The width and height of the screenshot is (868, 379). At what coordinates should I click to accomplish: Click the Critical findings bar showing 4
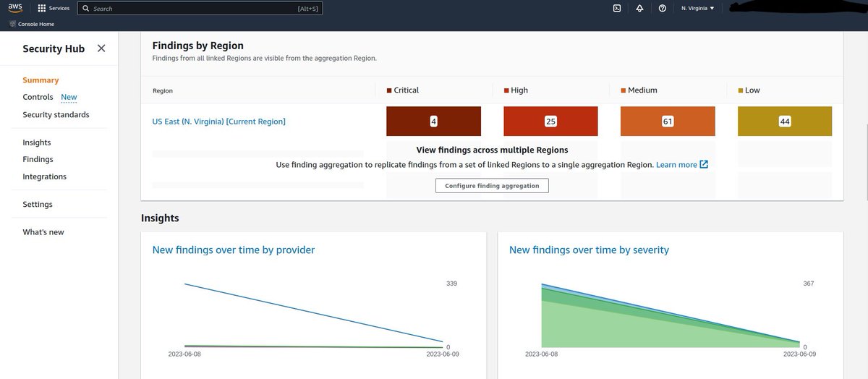(x=433, y=122)
